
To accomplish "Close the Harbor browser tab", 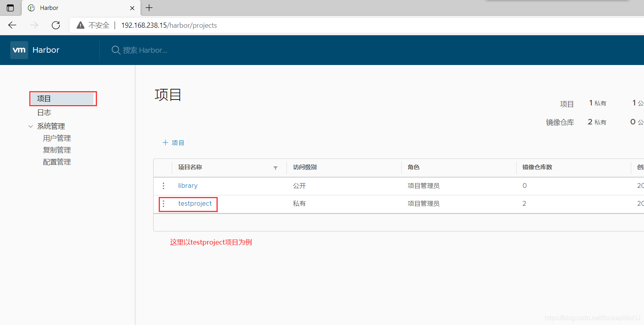I will point(132,8).
